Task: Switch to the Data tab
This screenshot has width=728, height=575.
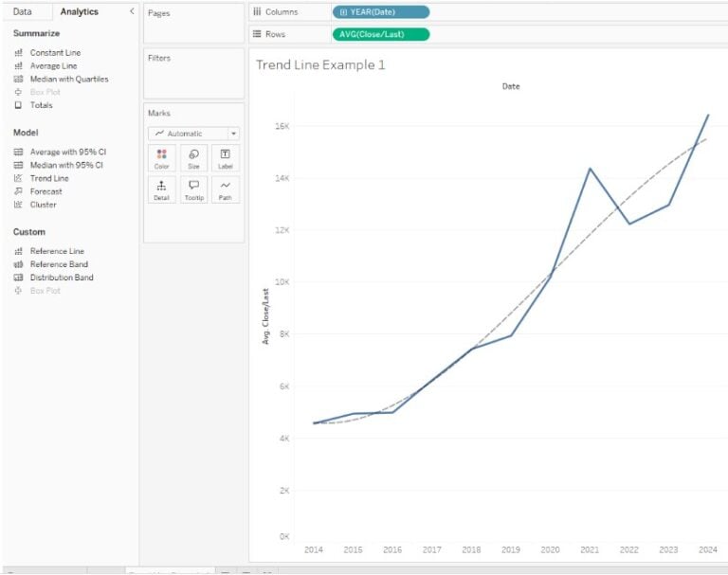Action: pos(23,11)
